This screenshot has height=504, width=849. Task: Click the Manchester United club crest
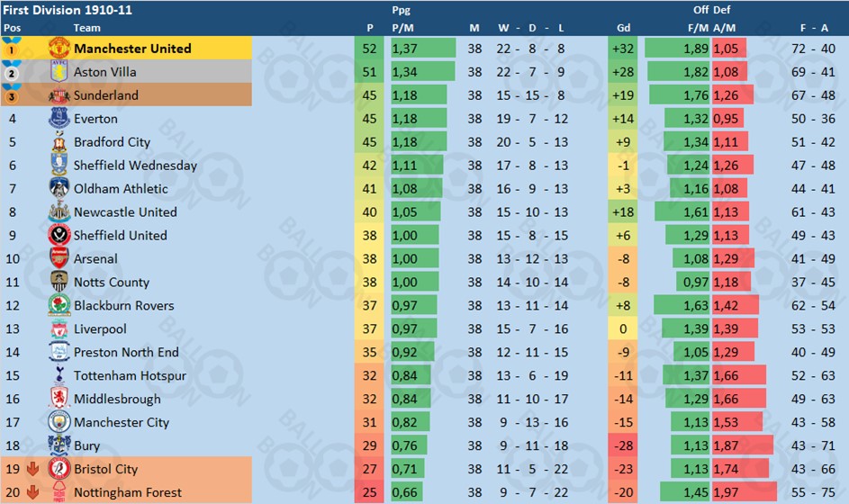[x=59, y=49]
